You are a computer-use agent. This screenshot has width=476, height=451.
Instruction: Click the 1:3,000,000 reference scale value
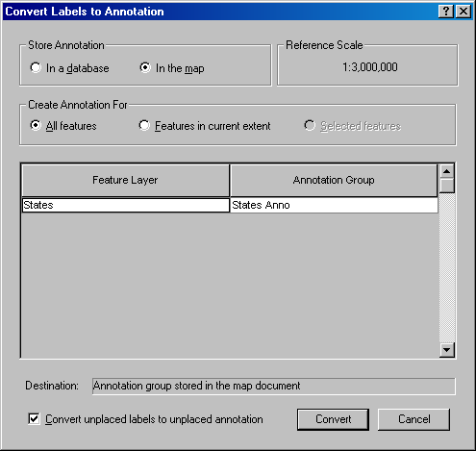pyautogui.click(x=370, y=67)
